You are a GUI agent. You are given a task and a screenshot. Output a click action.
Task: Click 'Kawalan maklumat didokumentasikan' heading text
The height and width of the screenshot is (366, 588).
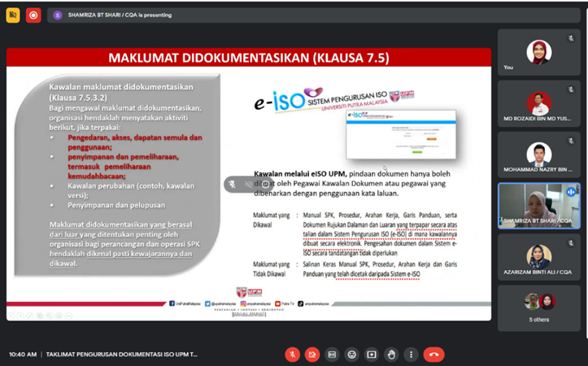point(121,87)
